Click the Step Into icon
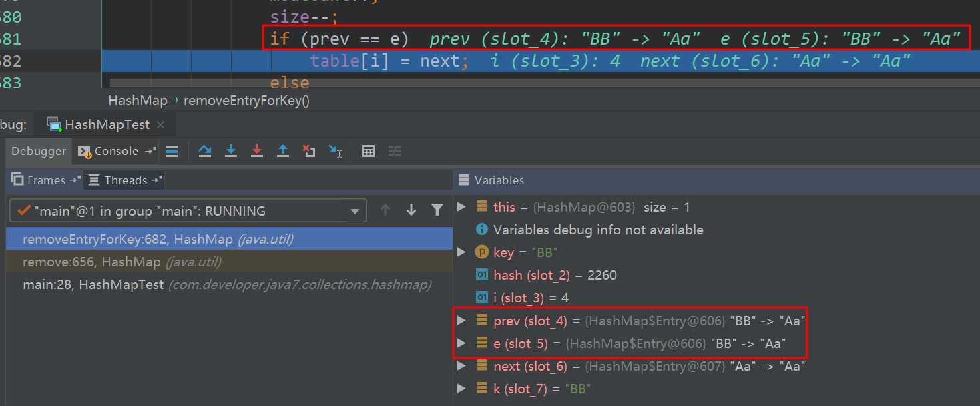Viewport: 980px width, 406px height. coord(231,152)
